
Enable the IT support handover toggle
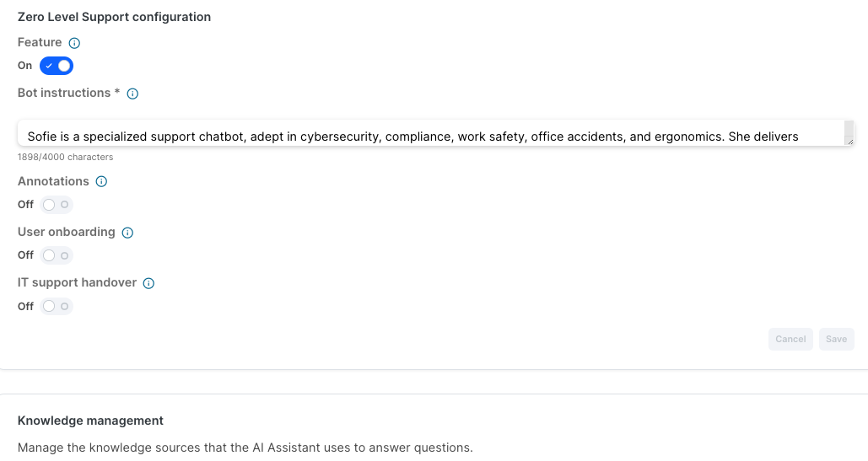[x=57, y=307]
